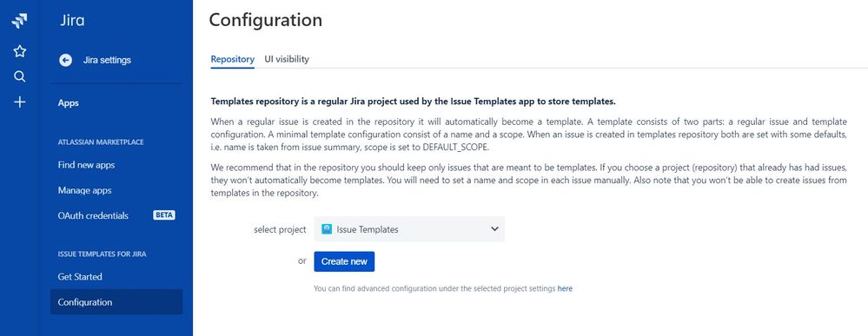Click the plus create icon

19,102
